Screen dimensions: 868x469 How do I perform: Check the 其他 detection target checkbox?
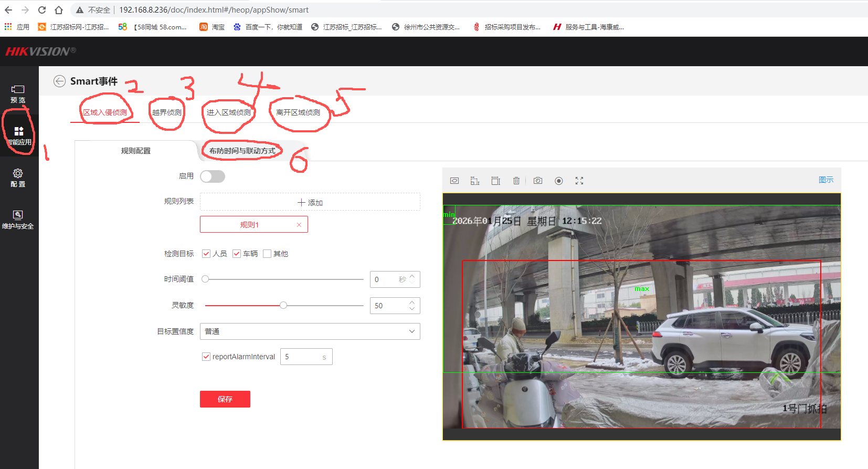pos(267,254)
